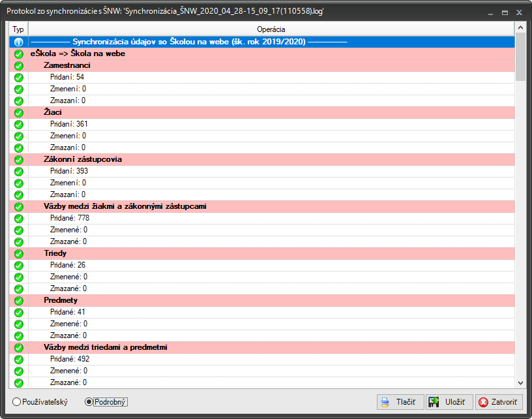Click the vertical scrollbar thumb

click(520, 57)
